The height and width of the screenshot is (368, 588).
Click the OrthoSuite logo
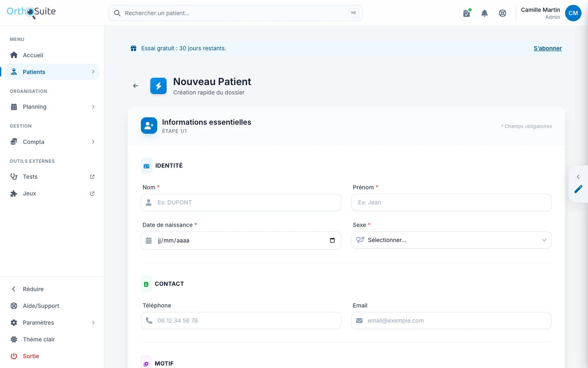pyautogui.click(x=31, y=12)
